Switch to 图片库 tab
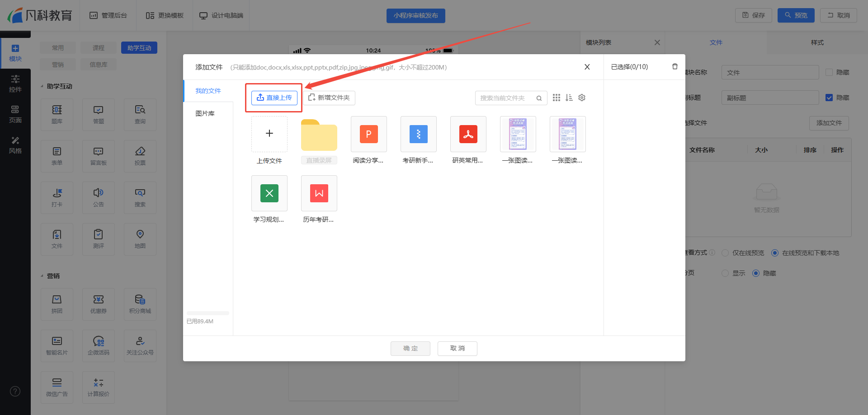The width and height of the screenshot is (868, 415). coord(205,113)
